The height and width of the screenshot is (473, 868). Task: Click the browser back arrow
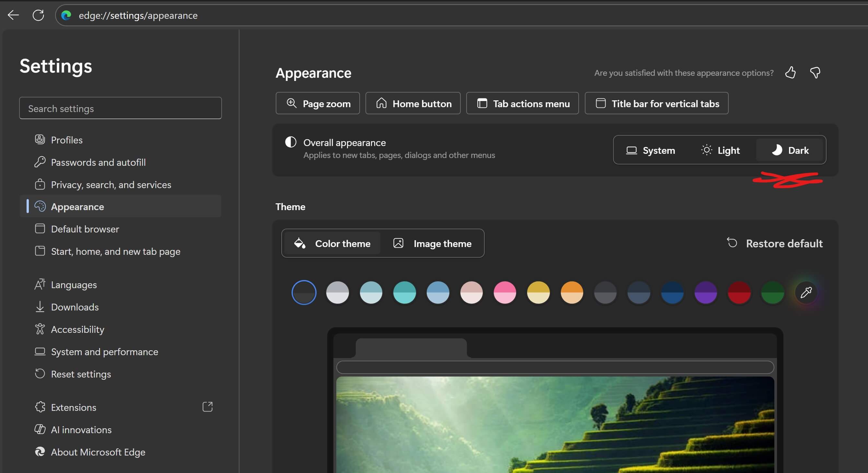point(13,15)
